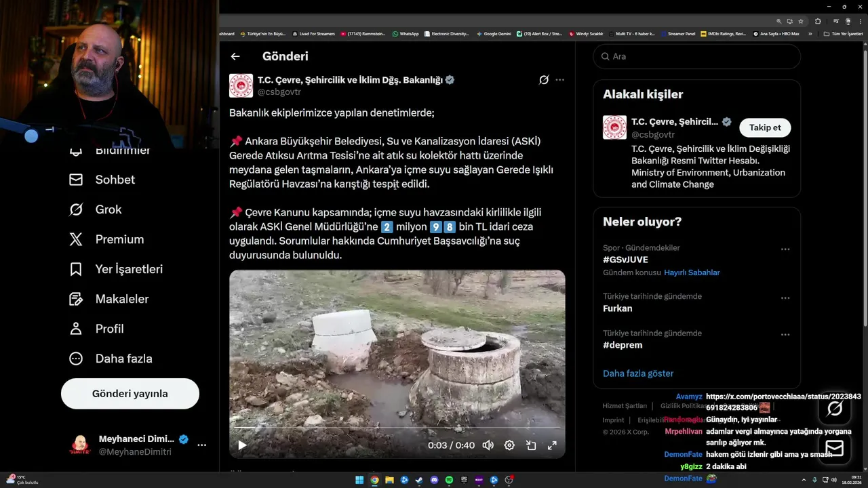Open Profil in the sidebar
The height and width of the screenshot is (488, 868).
click(x=96, y=329)
